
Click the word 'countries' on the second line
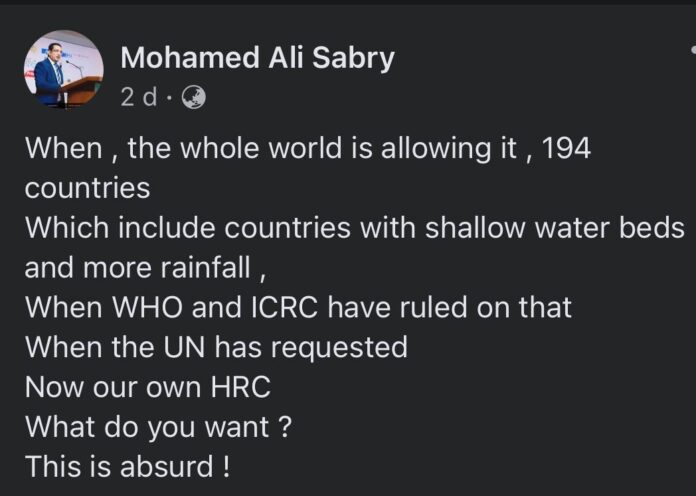pos(87,188)
